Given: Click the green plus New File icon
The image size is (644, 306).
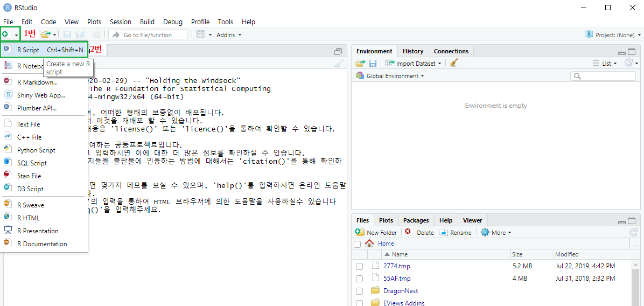Looking at the screenshot, I should tap(5, 34).
